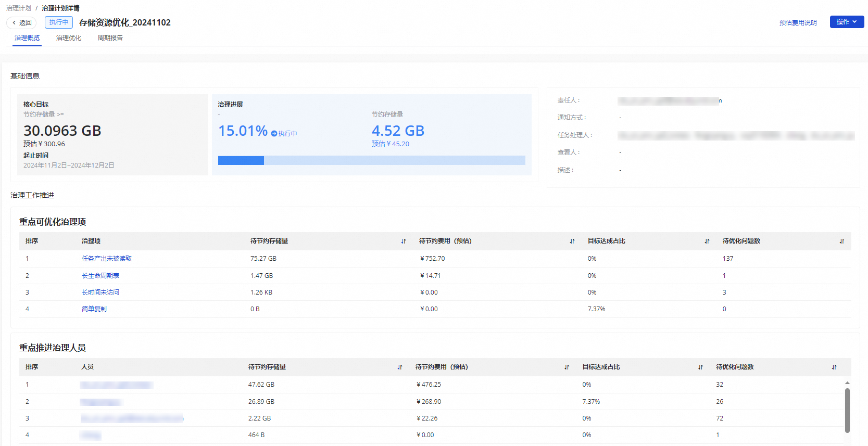Open the 操作 dropdown menu
This screenshot has height=446, width=868.
click(847, 22)
